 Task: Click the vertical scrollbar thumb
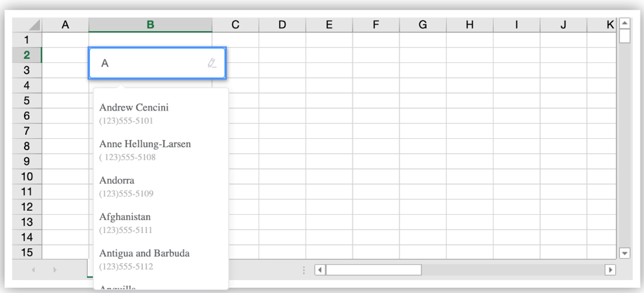(625, 36)
